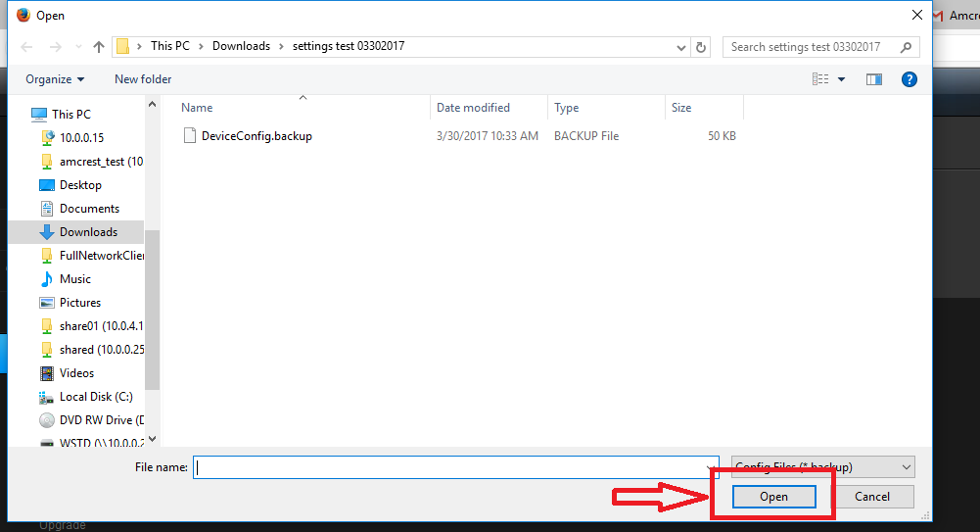This screenshot has height=532, width=980.
Task: Sort files by Name column
Action: coord(197,108)
